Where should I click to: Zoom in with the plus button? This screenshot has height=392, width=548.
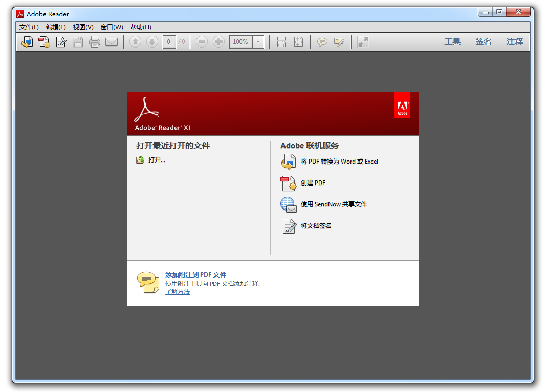click(x=218, y=41)
